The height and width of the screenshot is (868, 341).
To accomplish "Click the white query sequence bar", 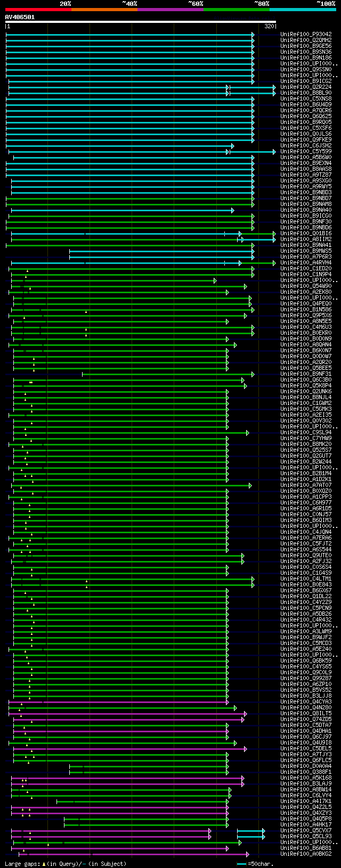I will click(141, 22).
